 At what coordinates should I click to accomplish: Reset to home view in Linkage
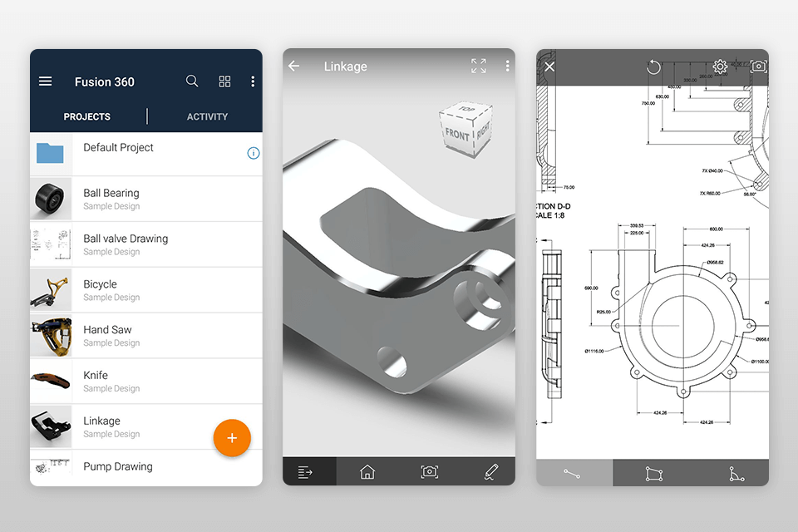367,472
